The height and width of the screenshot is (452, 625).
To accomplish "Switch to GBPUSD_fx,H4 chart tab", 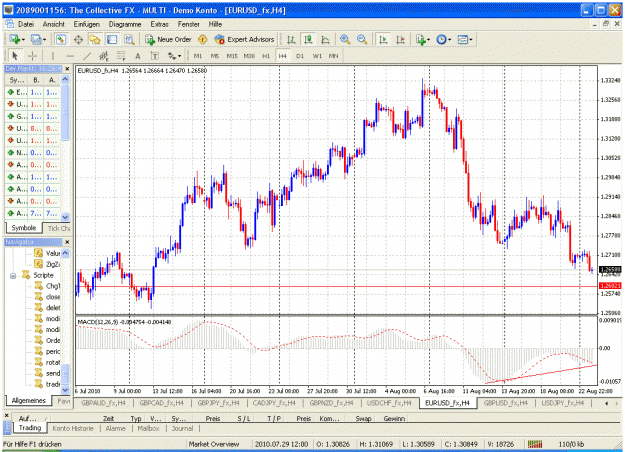I will (505, 403).
